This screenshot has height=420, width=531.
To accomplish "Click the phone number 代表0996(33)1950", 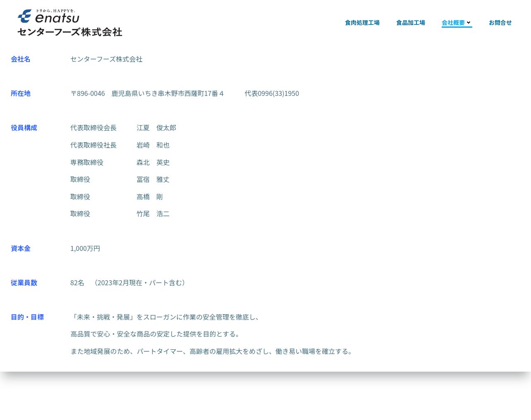I will 272,93.
